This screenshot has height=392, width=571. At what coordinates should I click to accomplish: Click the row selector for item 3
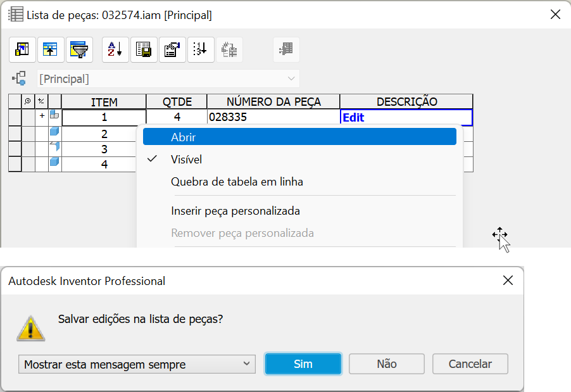point(15,149)
